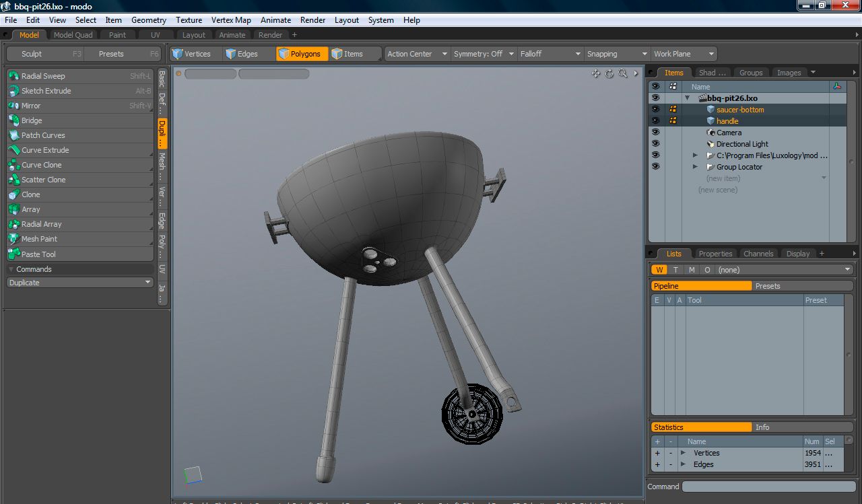Switch to the Channels tab
Image resolution: width=862 pixels, height=504 pixels.
758,254
